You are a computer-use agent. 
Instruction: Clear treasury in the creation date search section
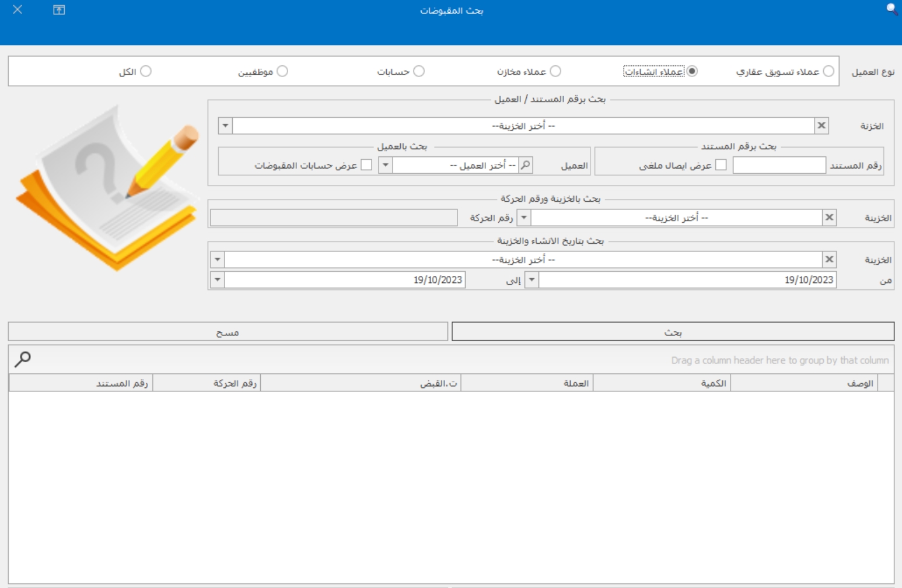pyautogui.click(x=829, y=260)
